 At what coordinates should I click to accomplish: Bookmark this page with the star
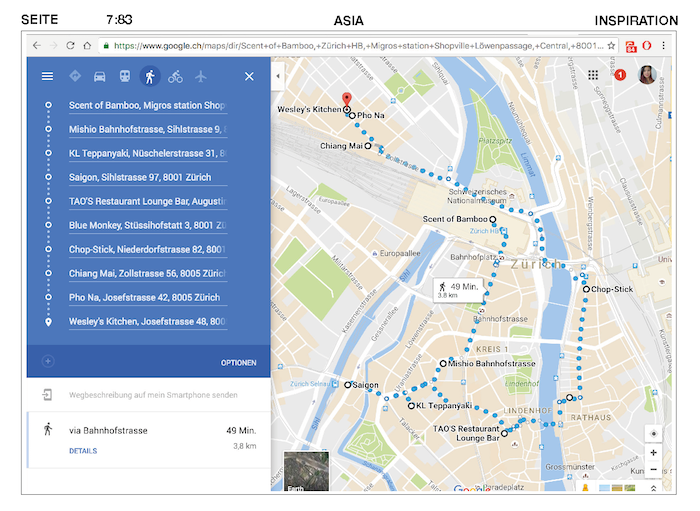coord(611,46)
